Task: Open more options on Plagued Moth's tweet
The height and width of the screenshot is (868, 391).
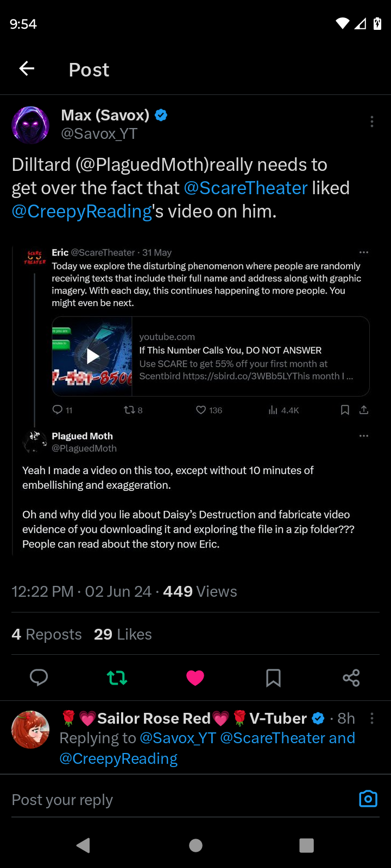Action: point(364,436)
